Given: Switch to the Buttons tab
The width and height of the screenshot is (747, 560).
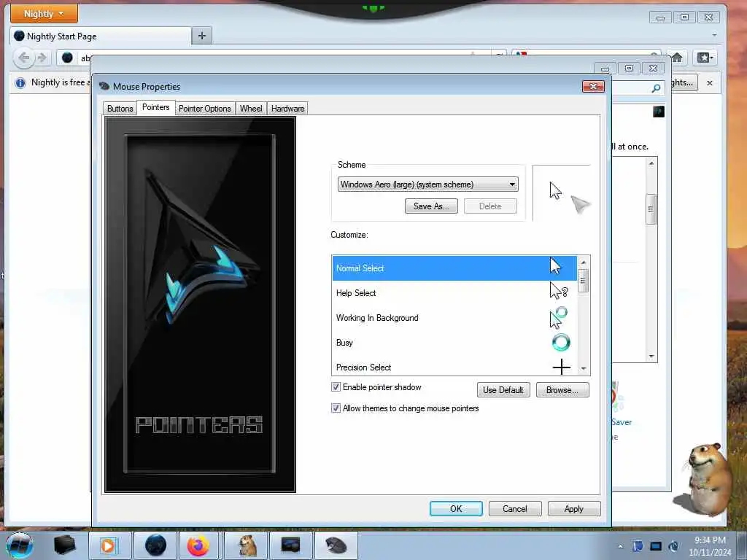Looking at the screenshot, I should 120,109.
